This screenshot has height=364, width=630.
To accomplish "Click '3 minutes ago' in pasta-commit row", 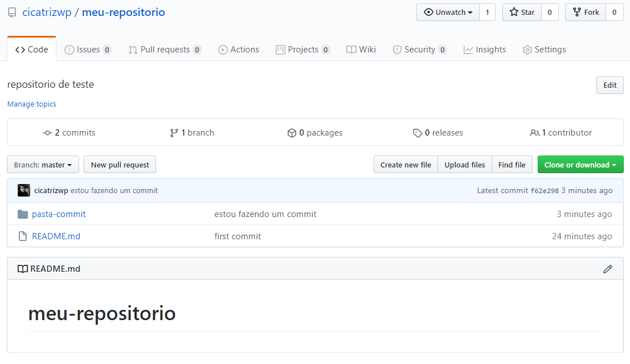I will pyautogui.click(x=584, y=214).
